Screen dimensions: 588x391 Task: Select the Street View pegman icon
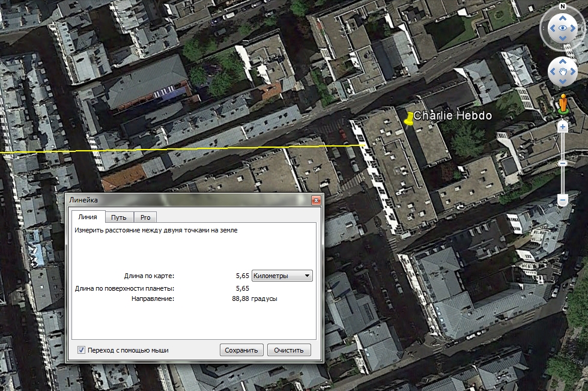563,104
